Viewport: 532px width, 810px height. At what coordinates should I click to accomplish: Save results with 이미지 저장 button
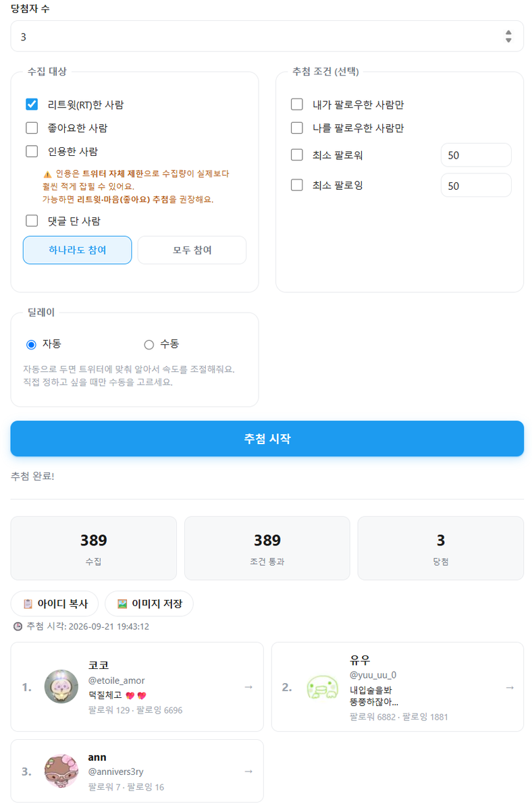[x=149, y=603]
